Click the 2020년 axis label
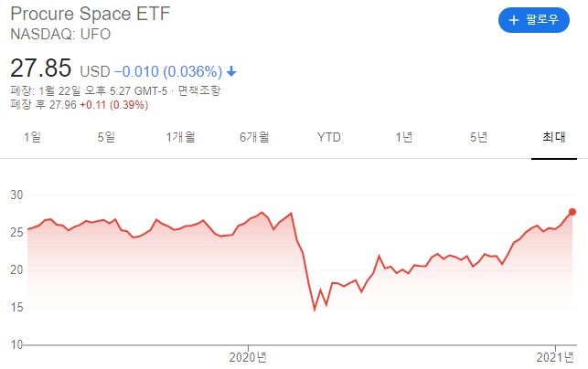 249,356
